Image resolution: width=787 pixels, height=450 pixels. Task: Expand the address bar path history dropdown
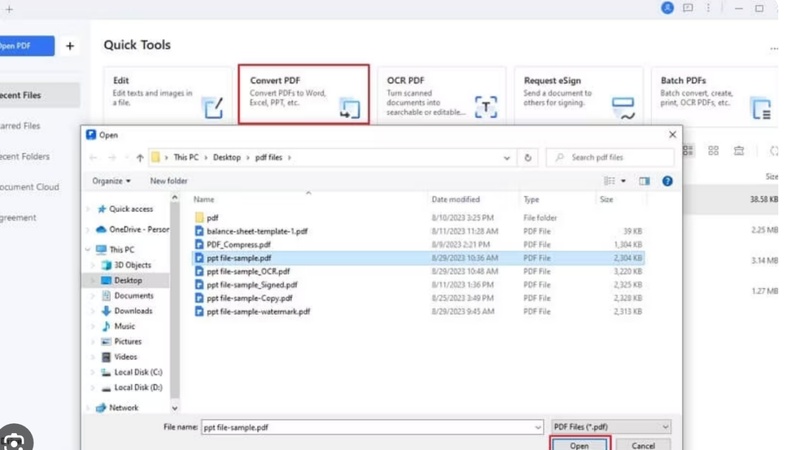(506, 158)
